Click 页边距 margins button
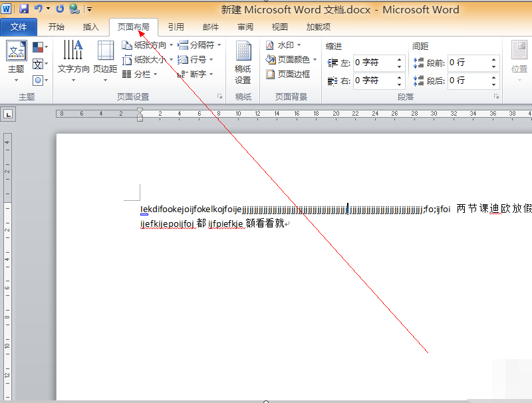 pos(105,61)
